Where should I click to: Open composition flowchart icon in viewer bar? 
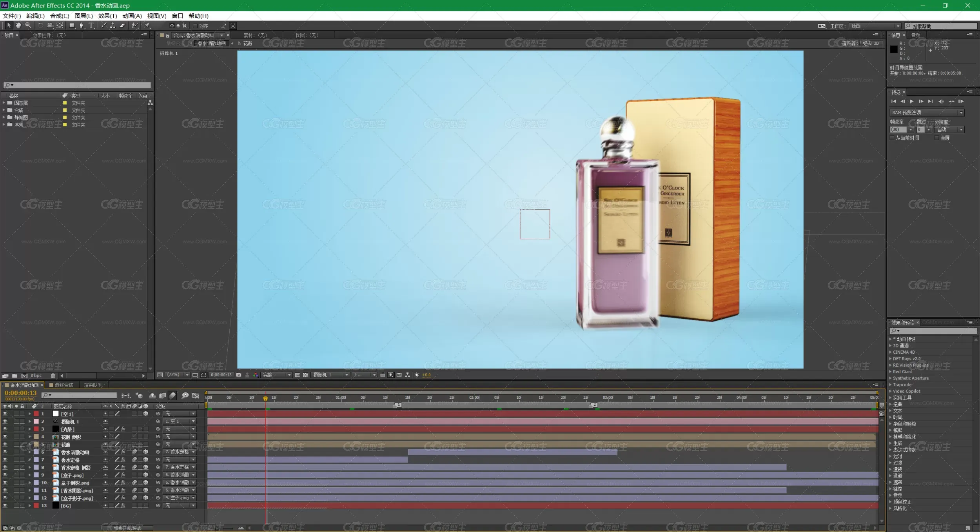408,375
